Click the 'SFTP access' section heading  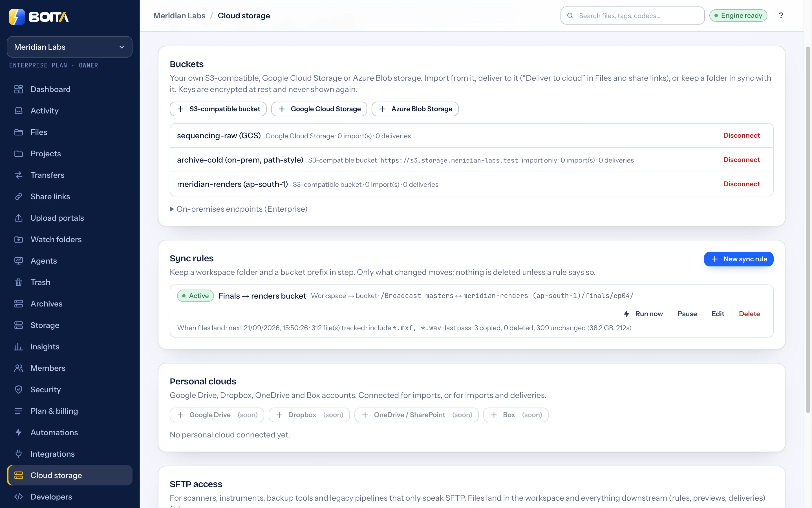(196, 484)
